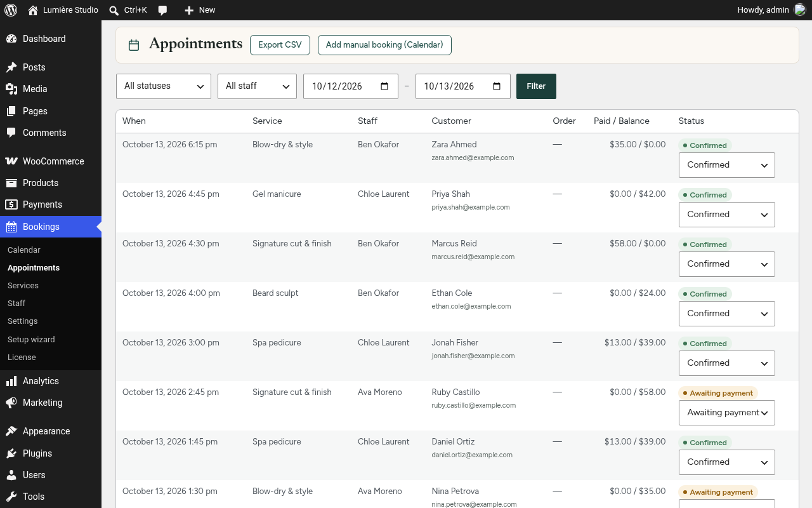Open status dropdown for Marcus Reid
This screenshot has height=508, width=812.
[727, 264]
